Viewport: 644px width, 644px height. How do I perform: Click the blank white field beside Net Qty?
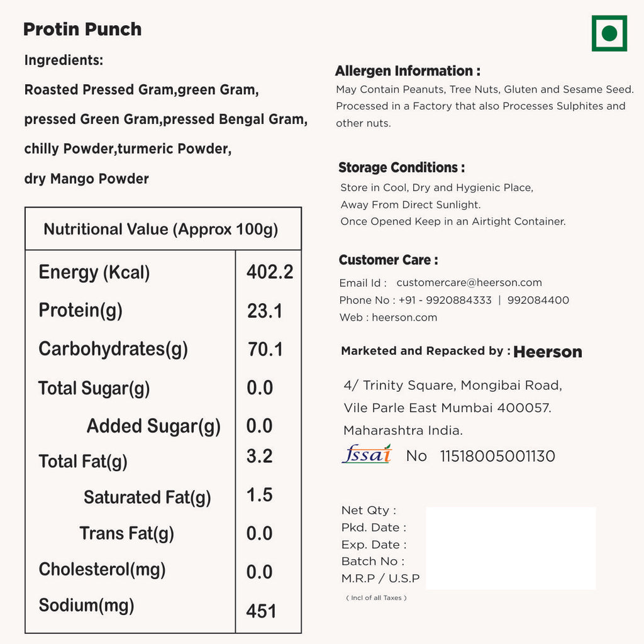click(511, 548)
